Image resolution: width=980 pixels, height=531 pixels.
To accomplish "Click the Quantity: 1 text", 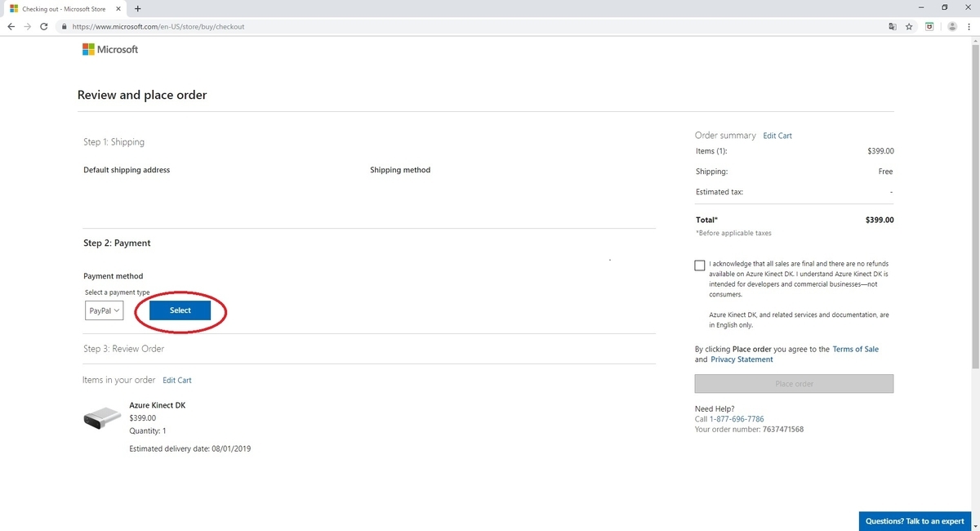I will [x=148, y=431].
